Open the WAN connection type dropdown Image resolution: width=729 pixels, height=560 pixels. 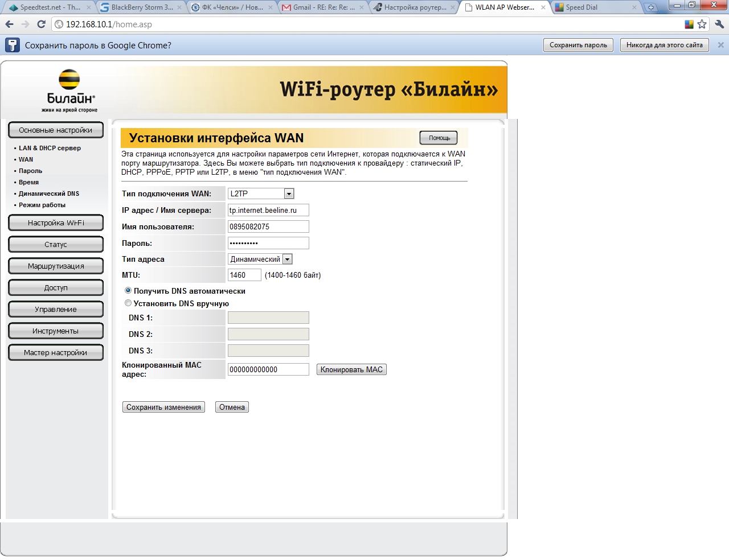(x=261, y=193)
